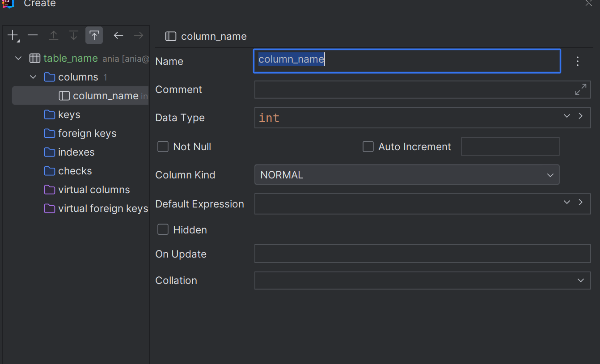The width and height of the screenshot is (600, 364).
Task: Click the virtual foreign keys folder icon
Action: pos(50,208)
